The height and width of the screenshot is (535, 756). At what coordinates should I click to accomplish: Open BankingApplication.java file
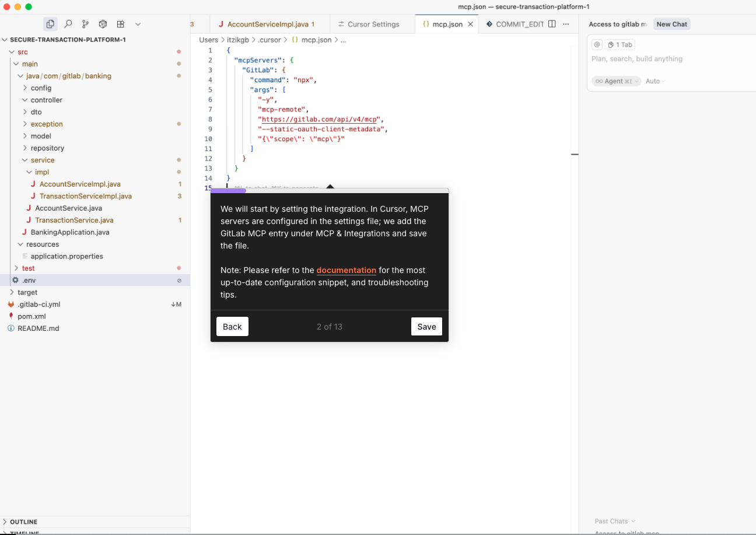click(x=70, y=232)
